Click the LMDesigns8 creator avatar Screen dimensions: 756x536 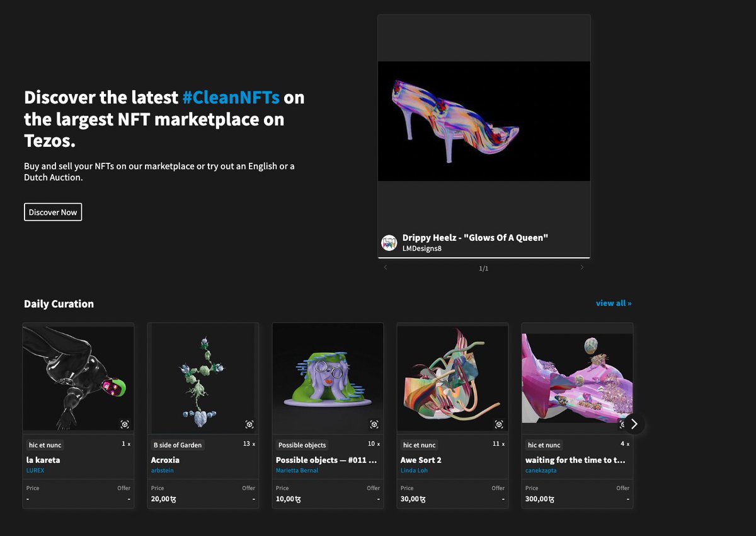click(389, 243)
